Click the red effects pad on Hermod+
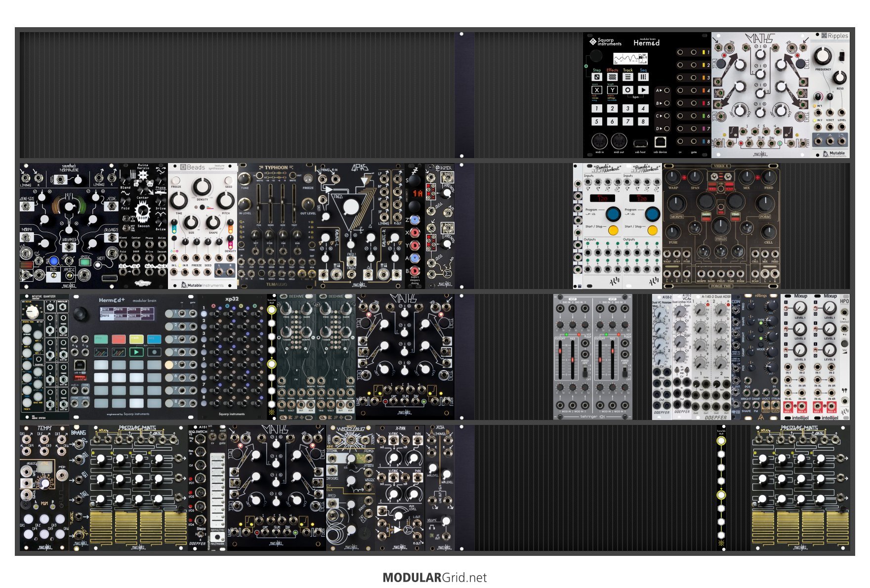The height and width of the screenshot is (588, 870). 119,339
